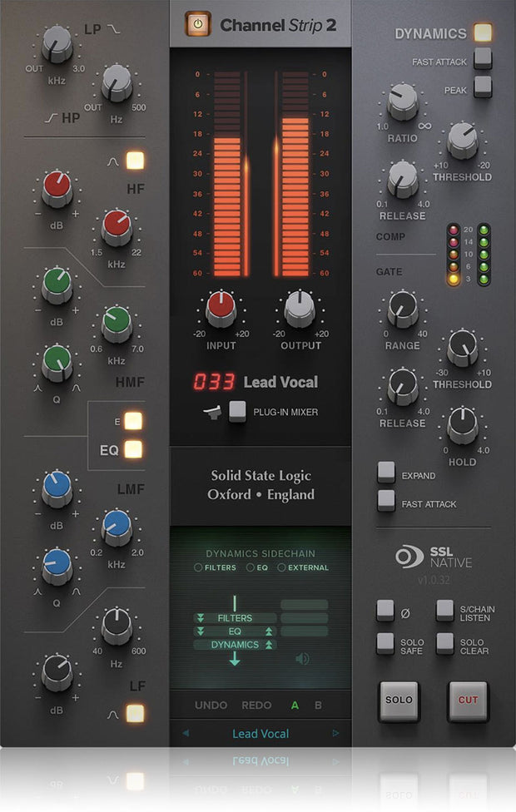Click the grey OUTPUT gain knob

pos(300,308)
